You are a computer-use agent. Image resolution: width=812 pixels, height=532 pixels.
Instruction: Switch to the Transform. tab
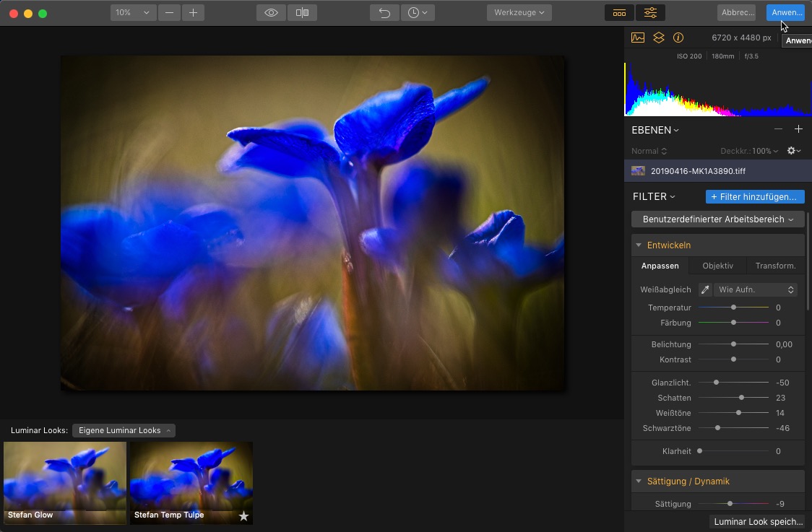click(x=775, y=266)
